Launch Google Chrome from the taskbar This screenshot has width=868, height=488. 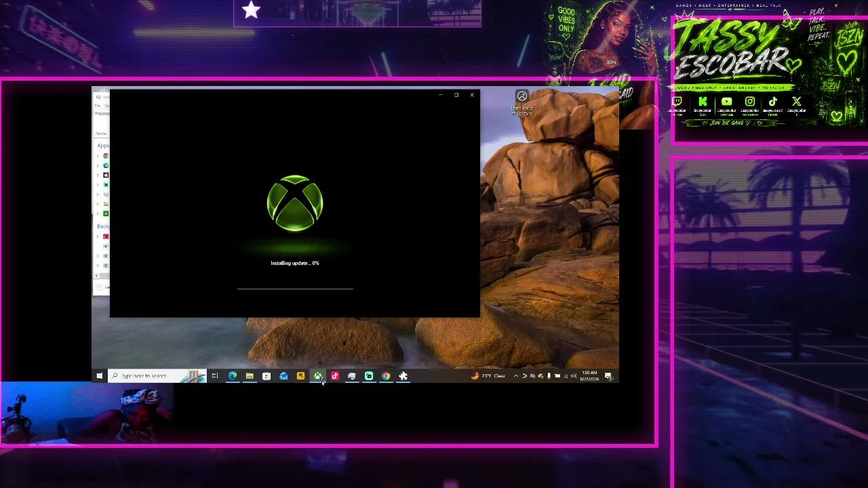pyautogui.click(x=386, y=376)
